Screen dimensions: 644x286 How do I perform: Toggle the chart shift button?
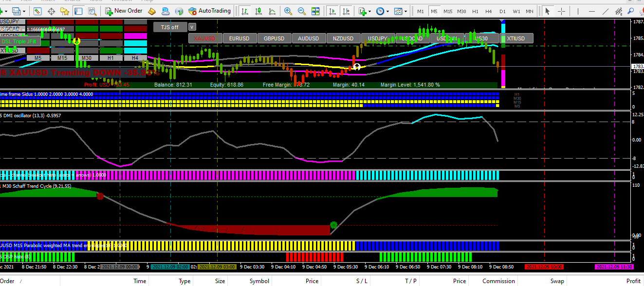[346, 11]
